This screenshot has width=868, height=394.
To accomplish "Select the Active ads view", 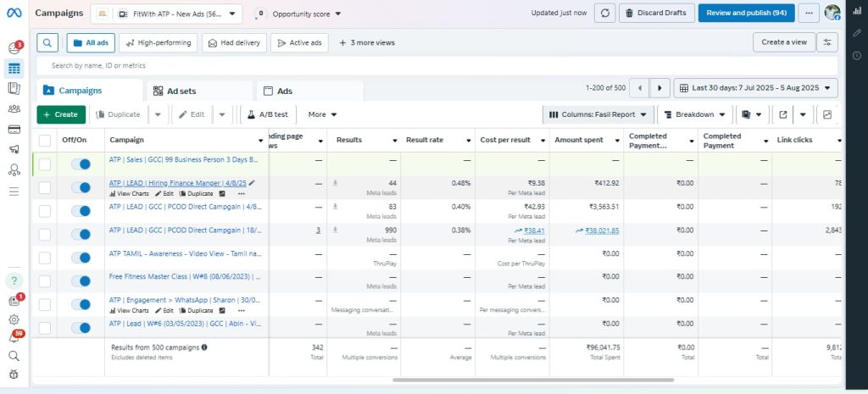I will [299, 42].
